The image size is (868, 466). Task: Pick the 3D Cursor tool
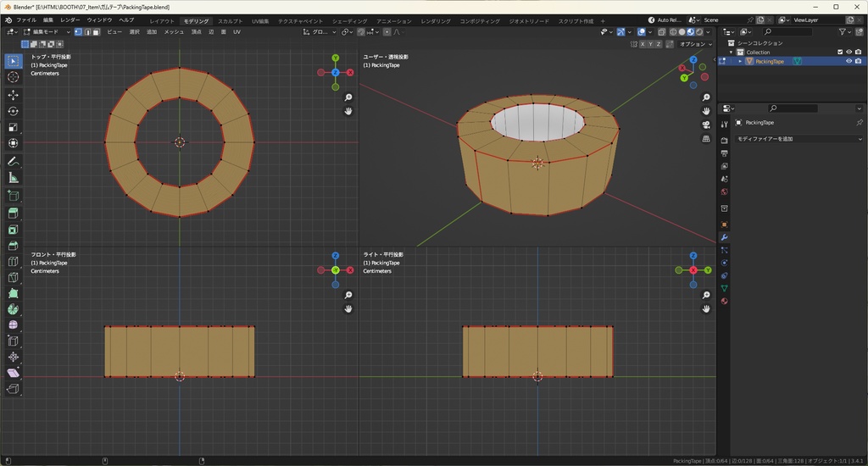(x=13, y=76)
